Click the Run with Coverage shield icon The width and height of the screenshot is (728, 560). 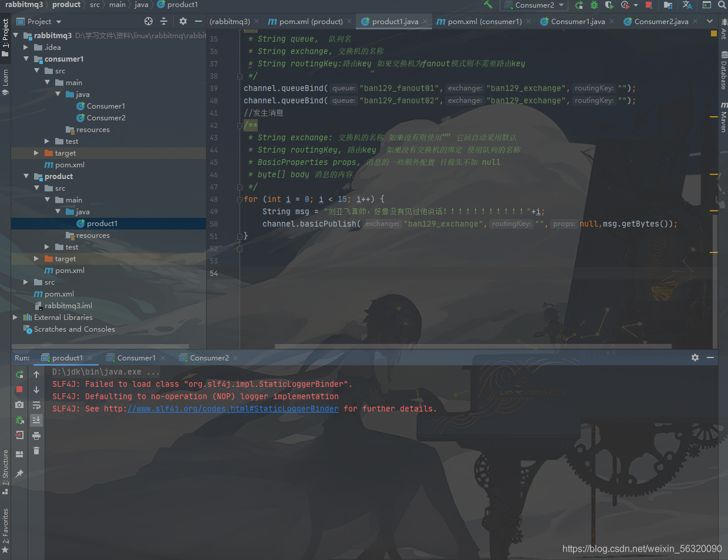pos(609,5)
